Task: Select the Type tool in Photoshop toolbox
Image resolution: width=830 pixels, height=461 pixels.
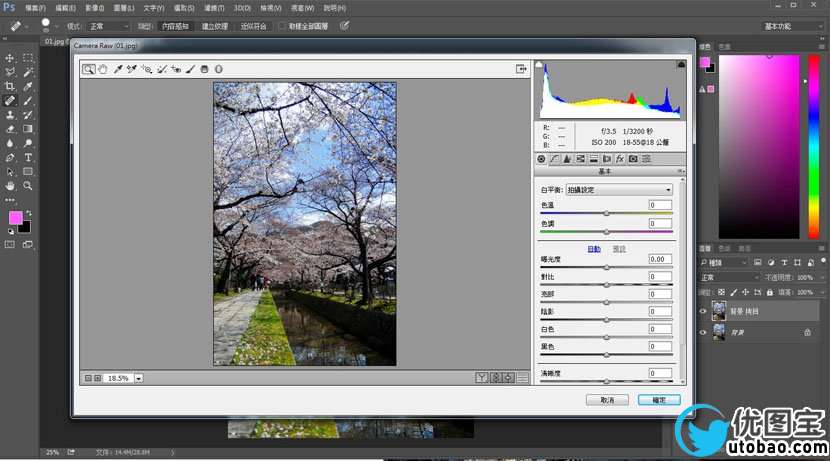Action: coord(28,158)
